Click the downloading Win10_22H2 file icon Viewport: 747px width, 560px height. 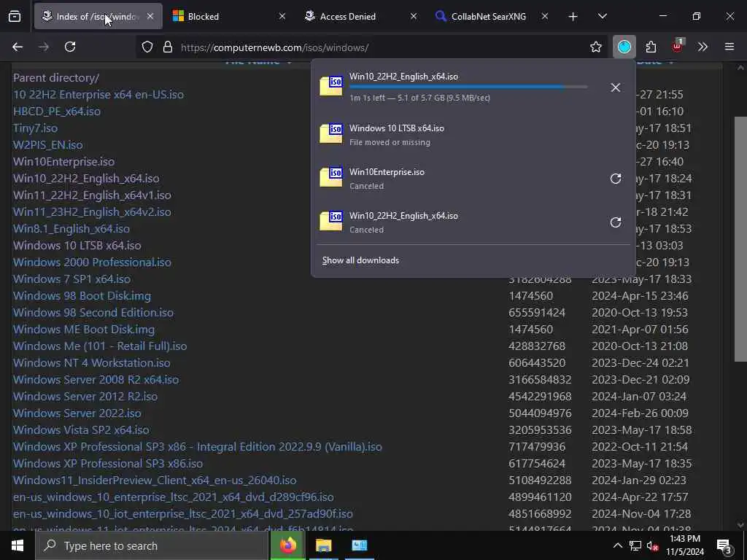331,86
